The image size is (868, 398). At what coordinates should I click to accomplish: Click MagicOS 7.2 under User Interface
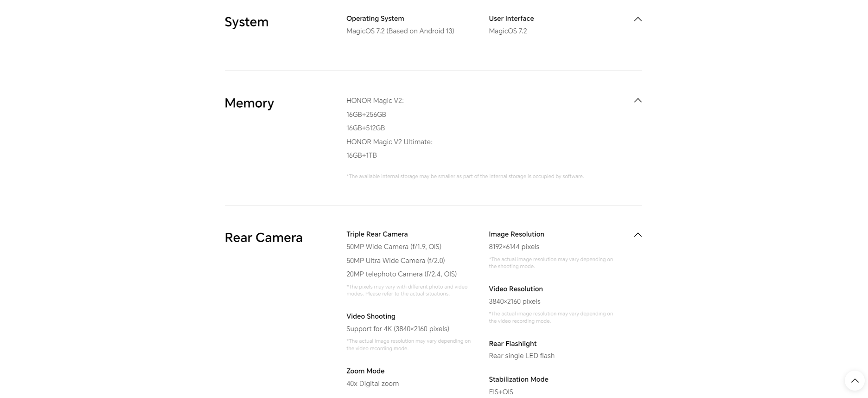pos(508,31)
